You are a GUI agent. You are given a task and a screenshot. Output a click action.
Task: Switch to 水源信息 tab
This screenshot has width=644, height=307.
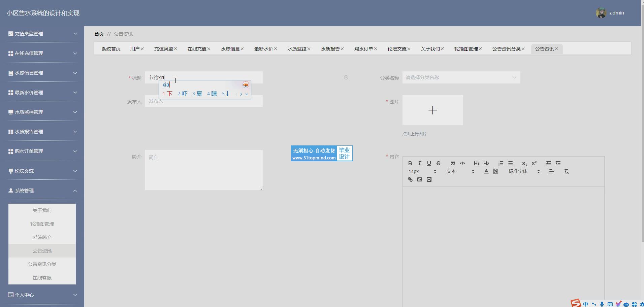(230, 49)
